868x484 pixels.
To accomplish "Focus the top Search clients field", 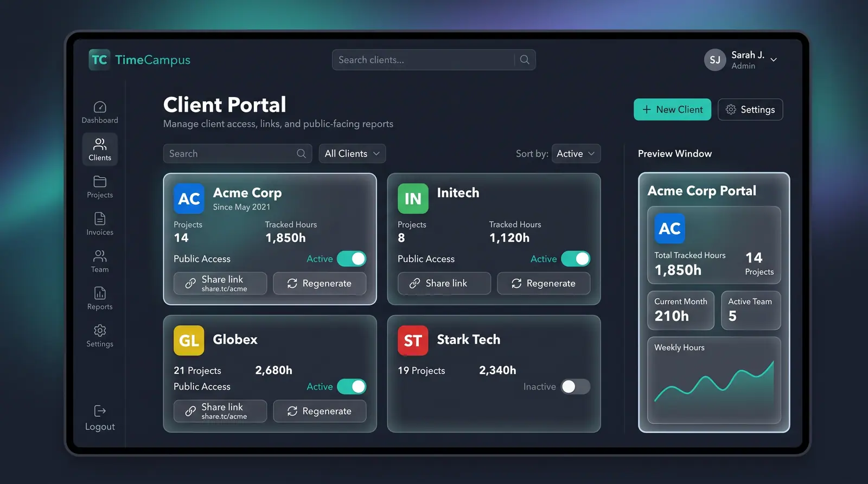I will 433,60.
